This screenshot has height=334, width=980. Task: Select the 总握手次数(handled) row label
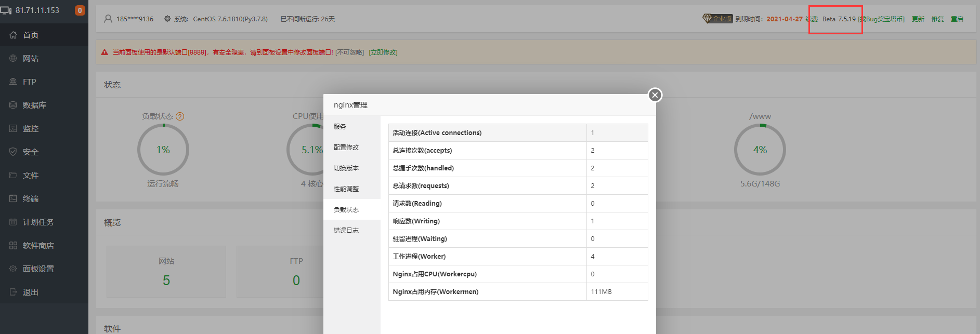click(423, 168)
